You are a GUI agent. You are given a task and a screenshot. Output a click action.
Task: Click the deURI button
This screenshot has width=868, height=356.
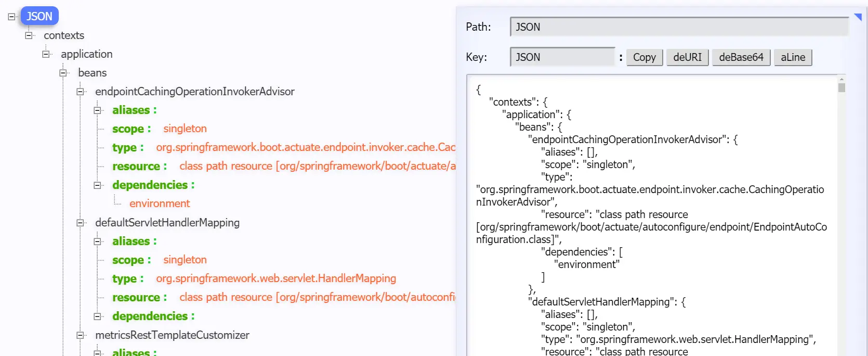pyautogui.click(x=687, y=57)
